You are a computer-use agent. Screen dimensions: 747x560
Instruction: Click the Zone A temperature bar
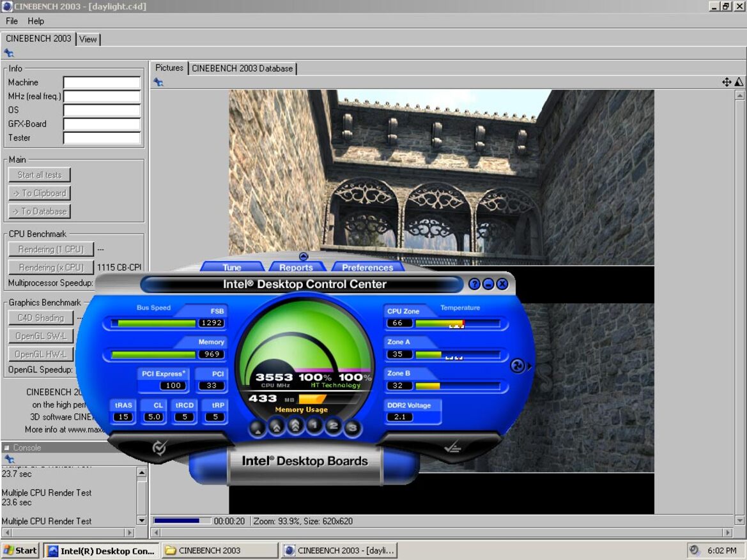coord(458,355)
